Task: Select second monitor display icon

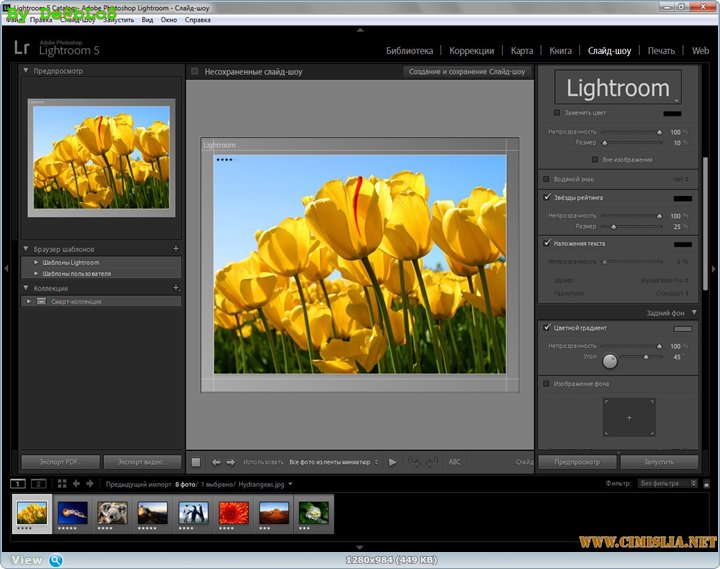Action: tap(38, 484)
